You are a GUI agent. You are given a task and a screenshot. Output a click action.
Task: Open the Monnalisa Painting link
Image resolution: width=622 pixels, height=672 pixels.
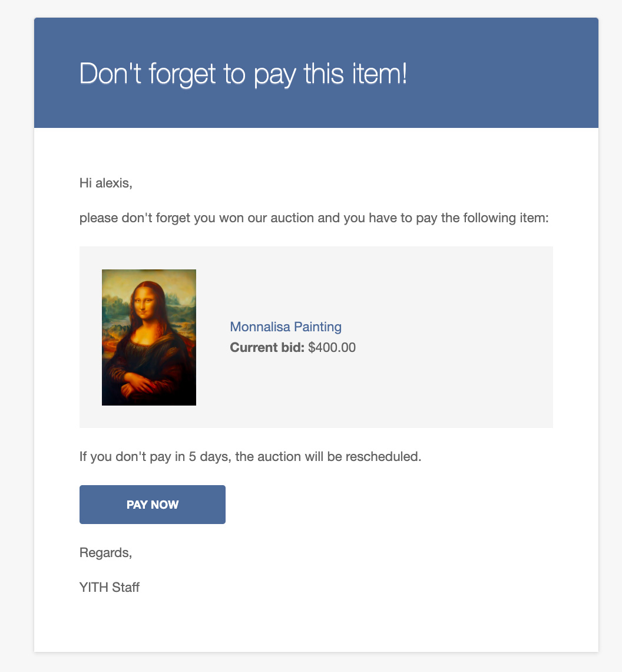pos(285,327)
